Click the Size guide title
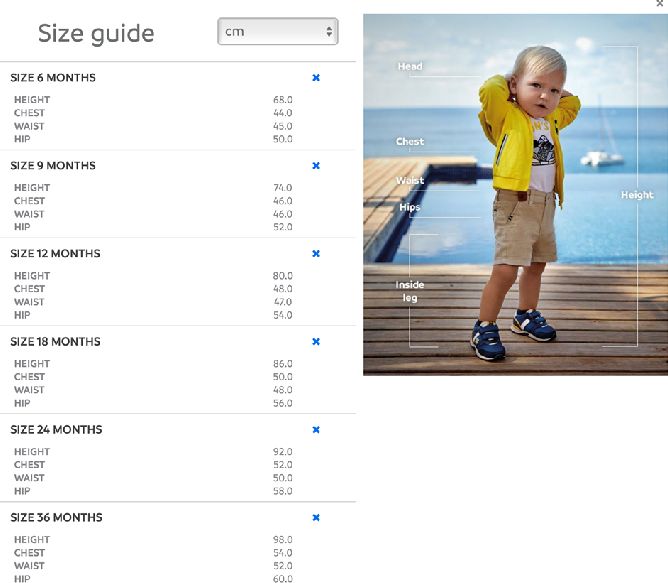Screen dimensions: 668x583 [x=96, y=34]
